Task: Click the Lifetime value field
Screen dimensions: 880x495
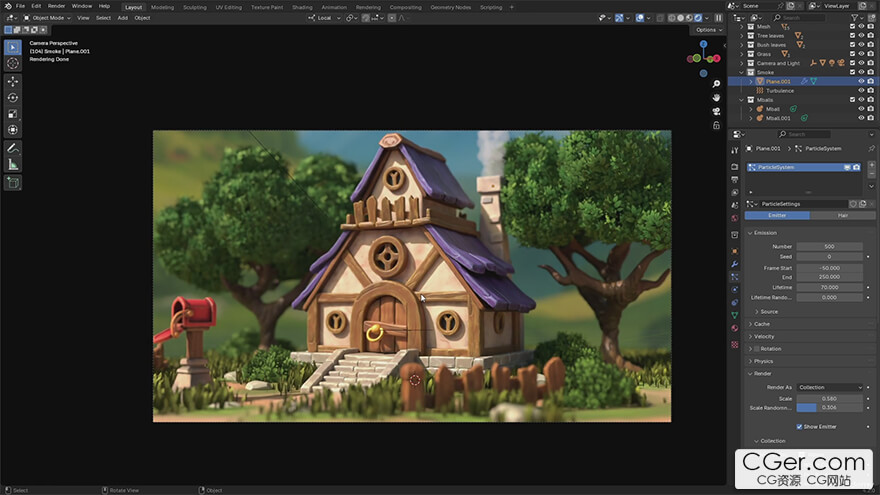Action: coord(829,287)
